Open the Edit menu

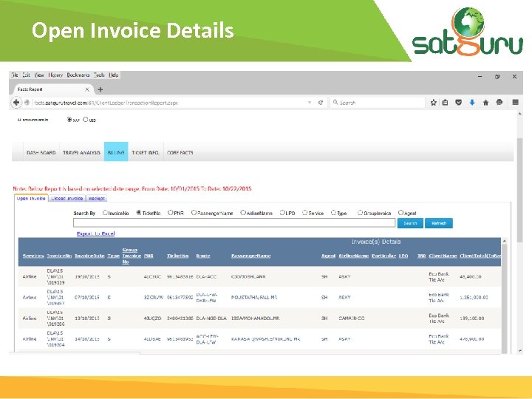[26, 75]
